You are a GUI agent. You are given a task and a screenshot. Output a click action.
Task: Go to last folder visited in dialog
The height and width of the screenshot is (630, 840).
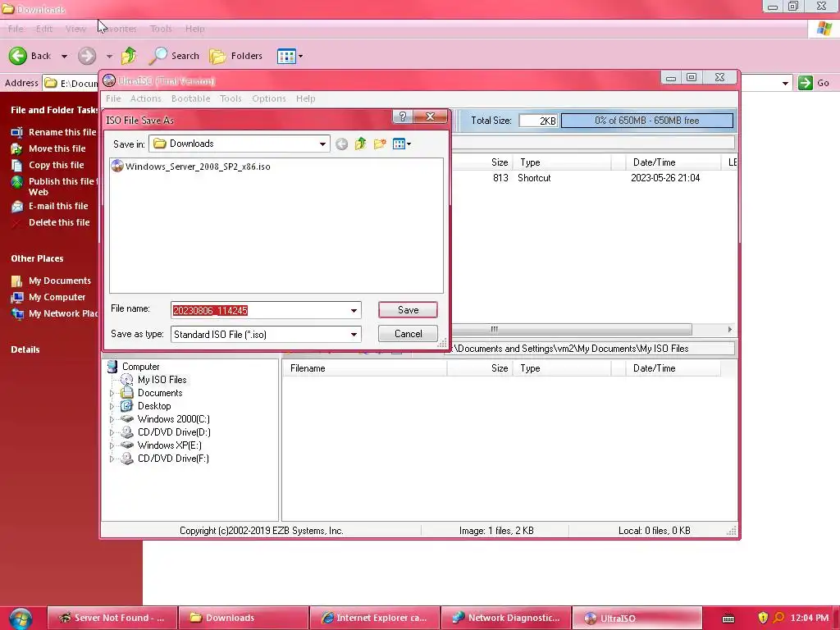click(341, 144)
